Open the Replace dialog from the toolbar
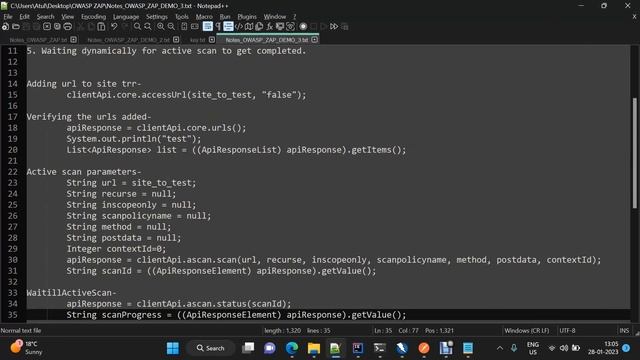The height and width of the screenshot is (360, 640). [x=148, y=27]
